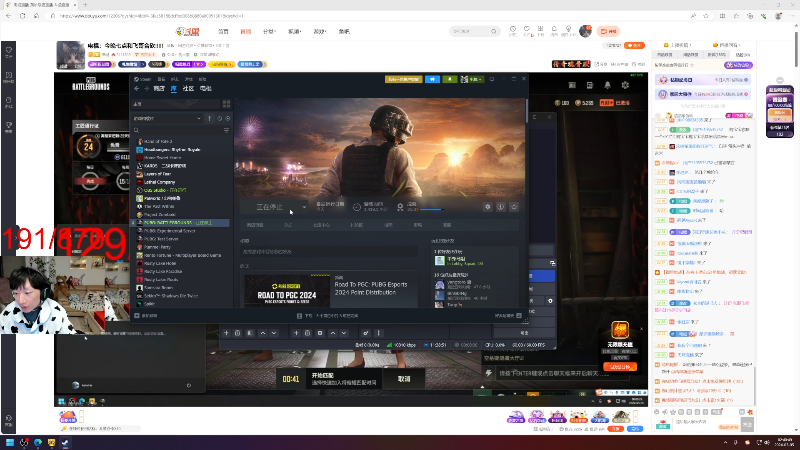Image resolution: width=800 pixels, height=450 pixels.
Task: Go back in Steam navigation
Action: [137, 89]
